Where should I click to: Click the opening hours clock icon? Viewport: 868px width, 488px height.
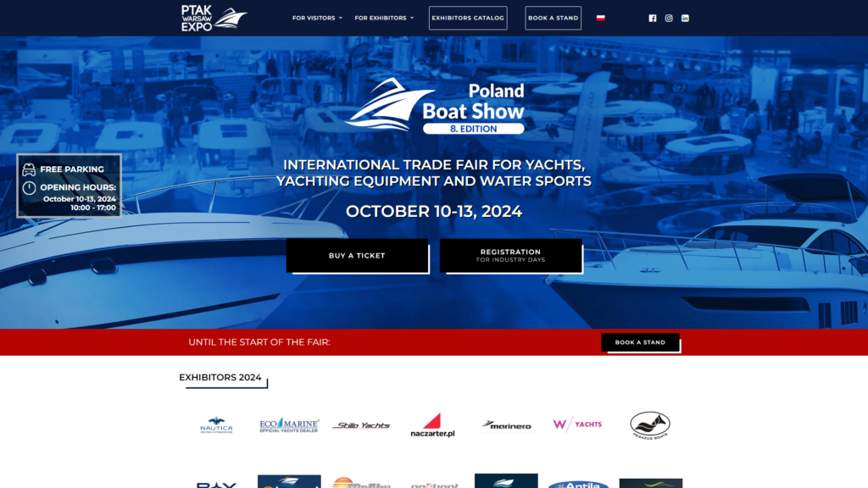[x=29, y=188]
